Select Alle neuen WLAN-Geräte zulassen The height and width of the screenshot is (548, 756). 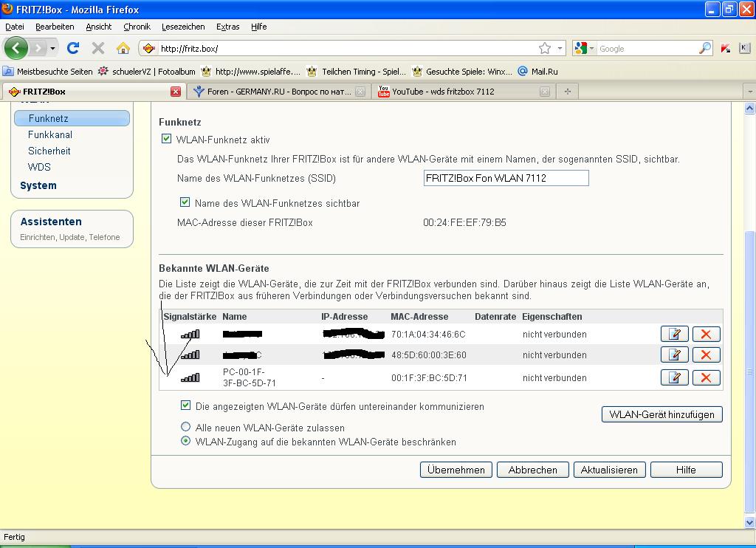(185, 426)
